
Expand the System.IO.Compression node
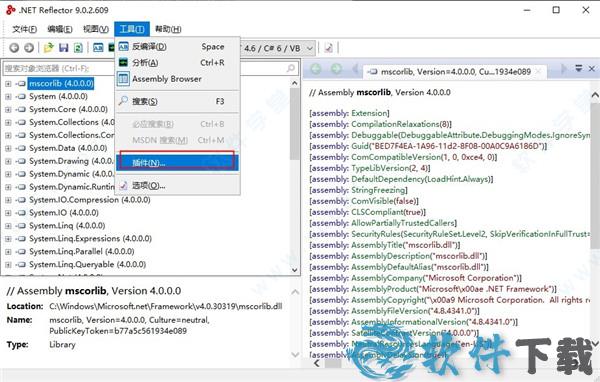8,200
